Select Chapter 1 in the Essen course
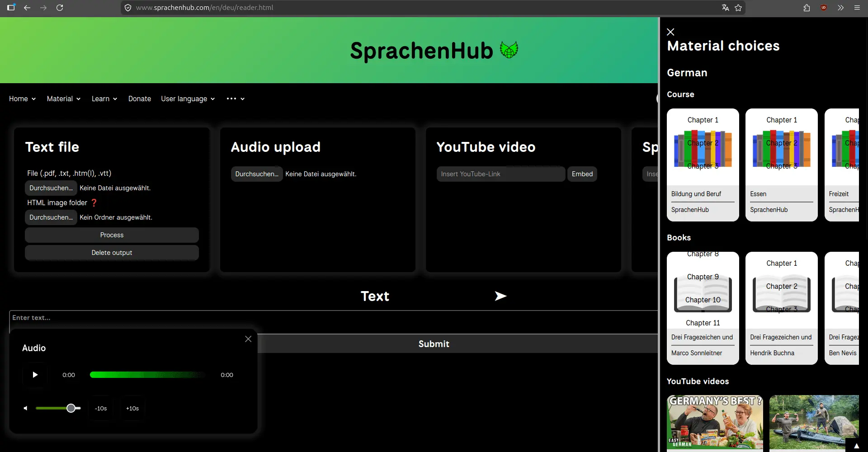Viewport: 868px width, 452px height. (782, 120)
